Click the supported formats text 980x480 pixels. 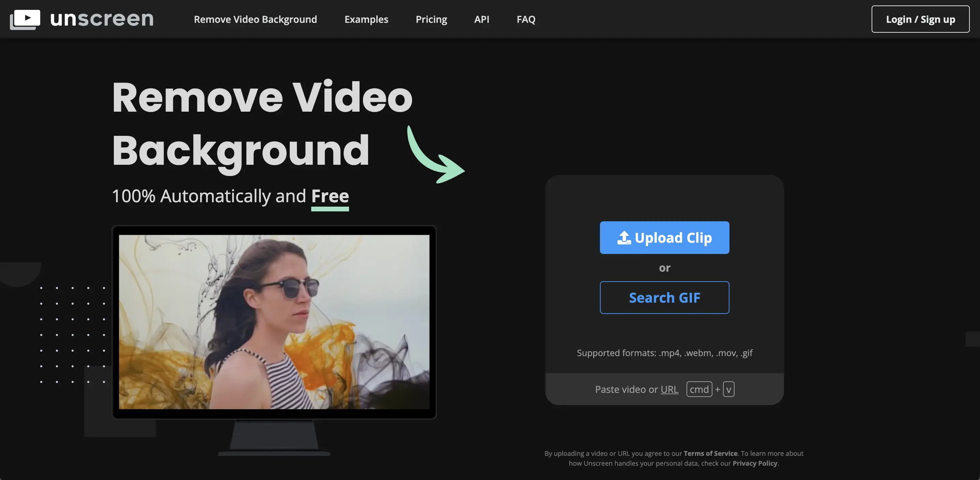665,353
